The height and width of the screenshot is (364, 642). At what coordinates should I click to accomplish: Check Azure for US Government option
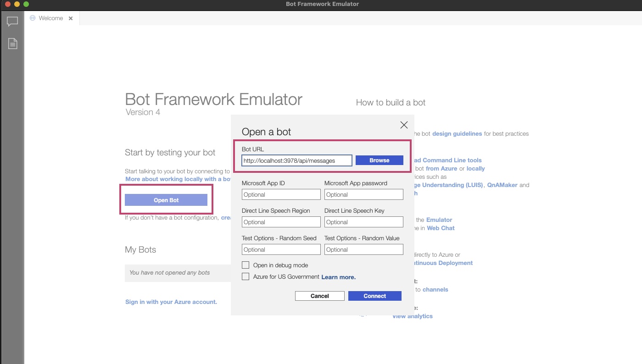pos(246,276)
